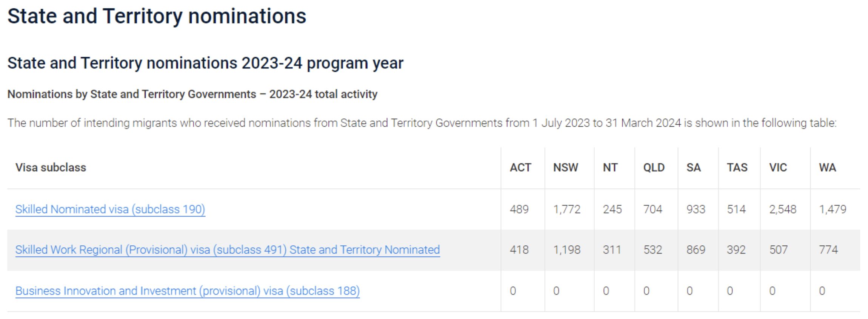The width and height of the screenshot is (868, 319).
Task: Click the 2023-24 program year subheading
Action: point(205,63)
